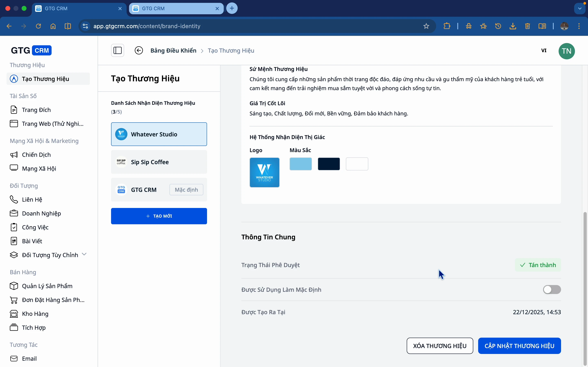588x367 pixels.
Task: Click the Whatever Studio logo thumbnail
Action: 264,172
